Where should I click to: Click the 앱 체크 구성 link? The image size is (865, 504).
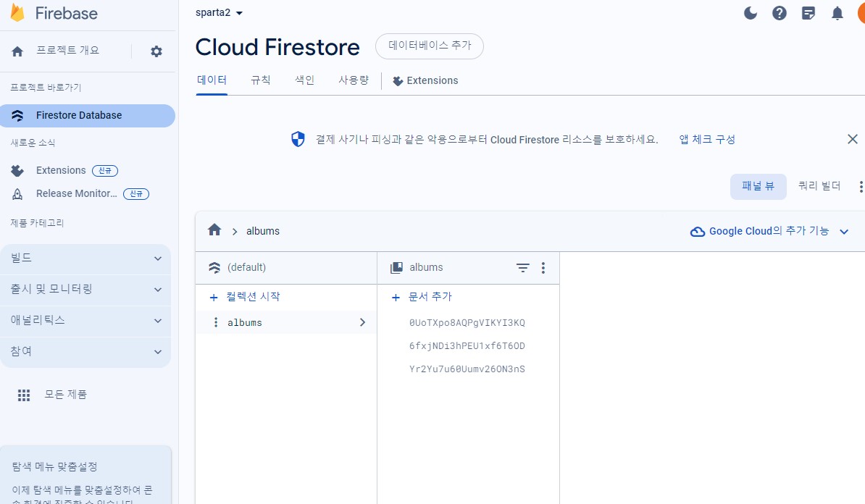(706, 140)
